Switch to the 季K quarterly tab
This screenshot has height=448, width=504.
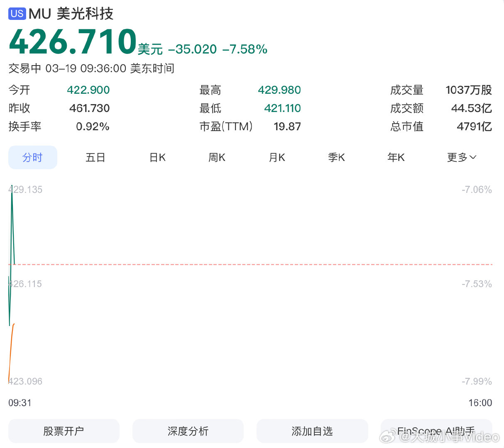pyautogui.click(x=336, y=157)
